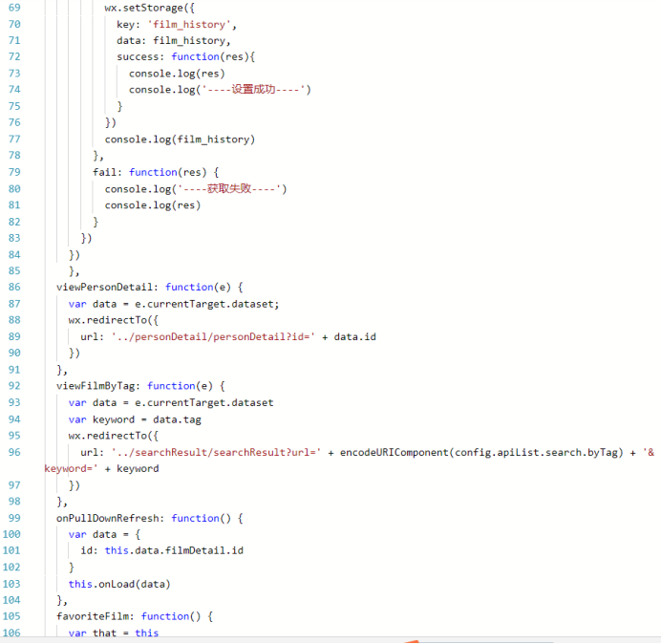The image size is (661, 644).
Task: Click console.log(res) on line 81
Action: 153,205
